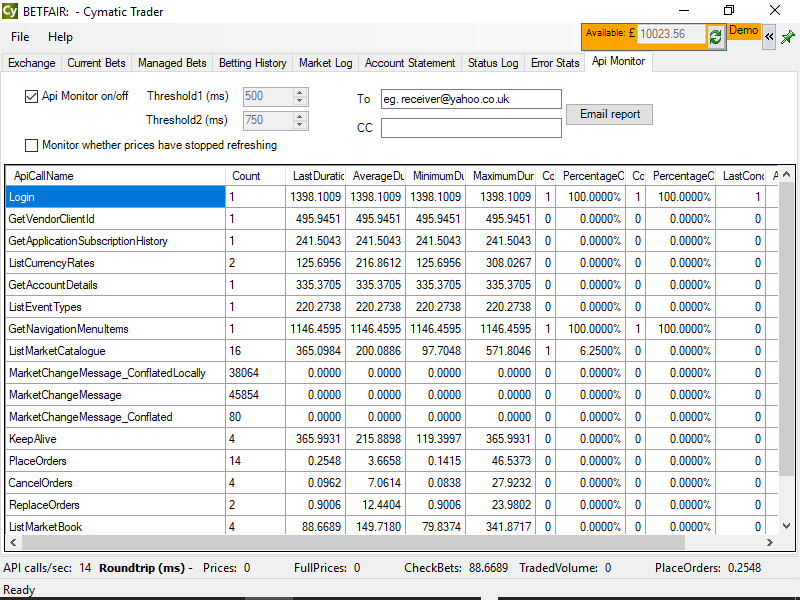Switch to the Current Bets tab
Image resolution: width=800 pixels, height=600 pixels.
tap(96, 63)
